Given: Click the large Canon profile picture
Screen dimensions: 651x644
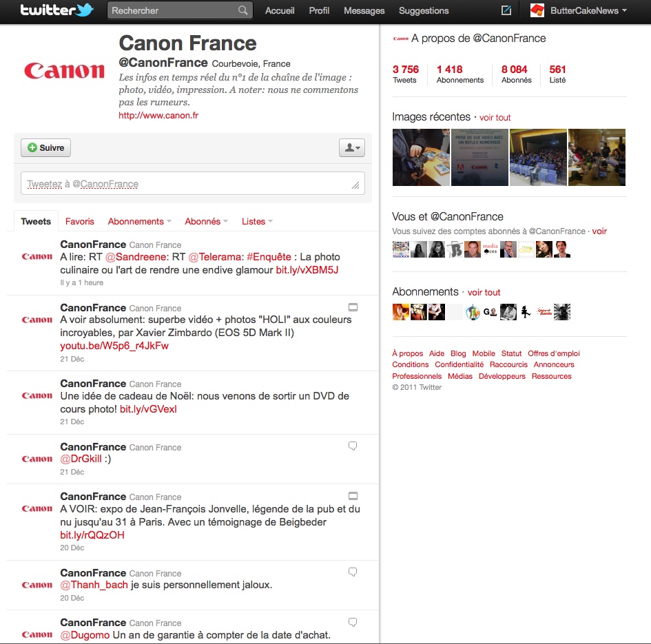Looking at the screenshot, I should [x=63, y=70].
